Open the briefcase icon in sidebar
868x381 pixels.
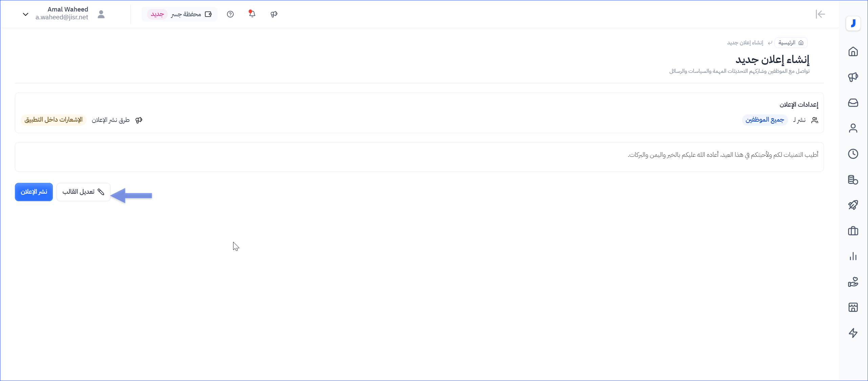click(x=853, y=231)
